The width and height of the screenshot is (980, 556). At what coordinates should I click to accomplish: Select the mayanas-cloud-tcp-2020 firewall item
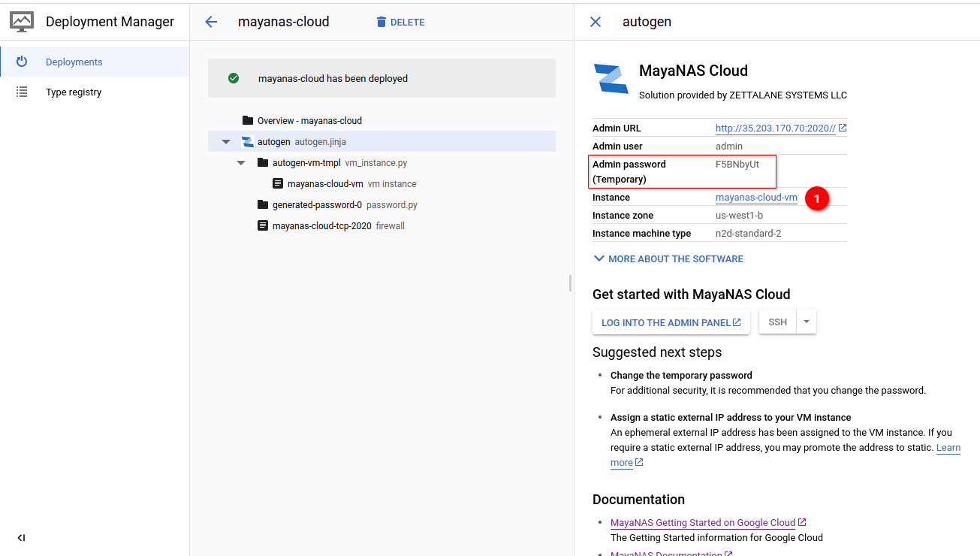[x=321, y=225]
